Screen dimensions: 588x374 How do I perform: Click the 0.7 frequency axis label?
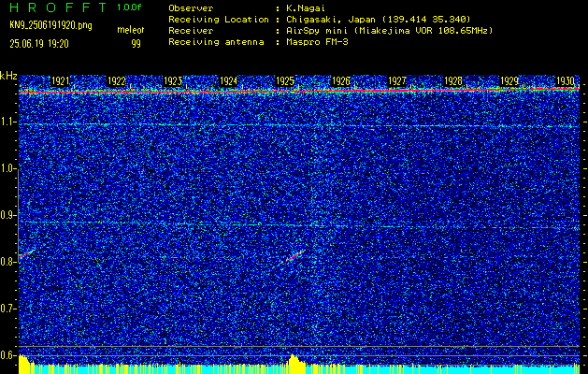(8, 309)
